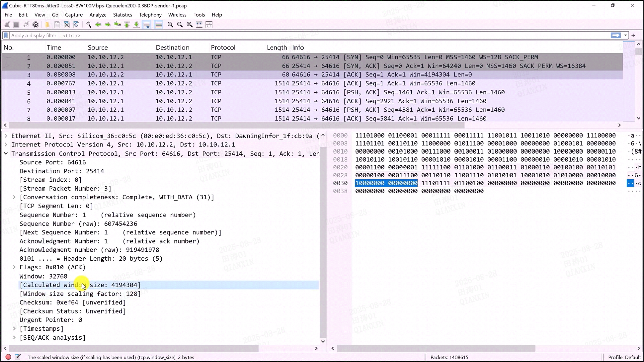This screenshot has height=362, width=644.
Task: Expand the Ethernet II tree node
Action: click(x=6, y=136)
